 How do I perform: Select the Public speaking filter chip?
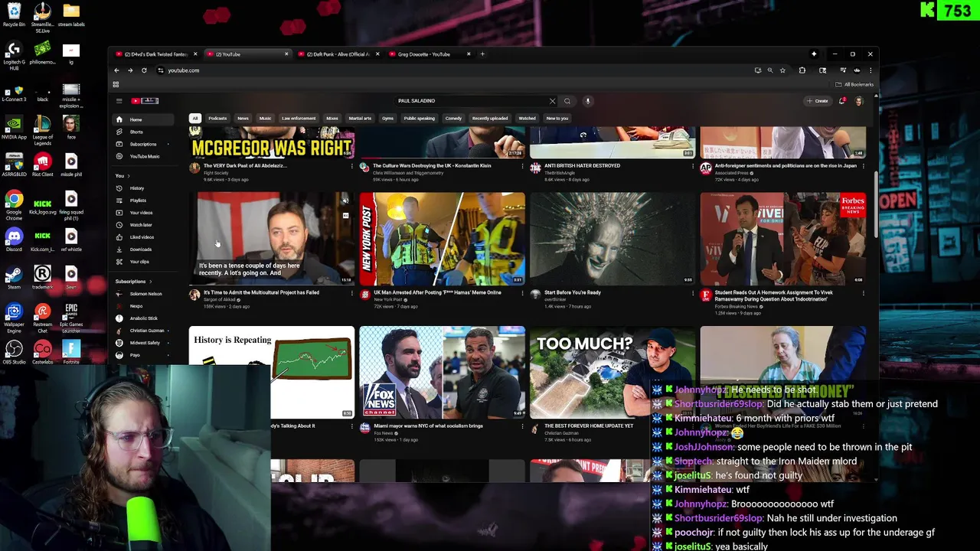pos(419,119)
